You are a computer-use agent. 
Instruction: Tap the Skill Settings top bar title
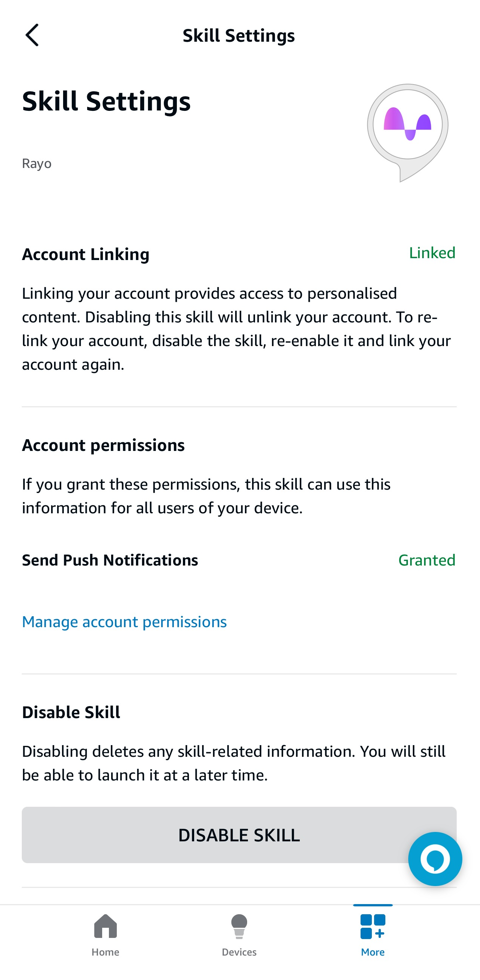point(239,36)
